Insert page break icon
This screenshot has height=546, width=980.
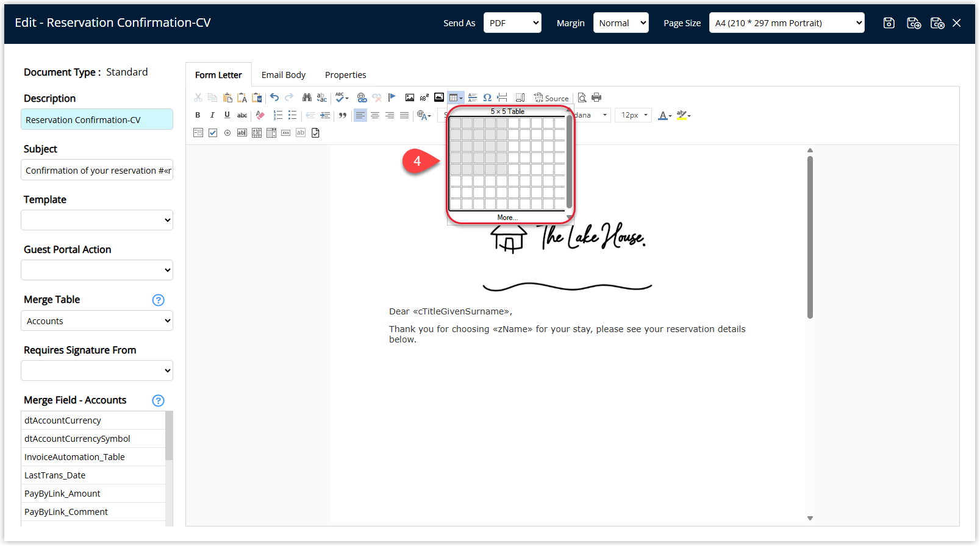[502, 97]
